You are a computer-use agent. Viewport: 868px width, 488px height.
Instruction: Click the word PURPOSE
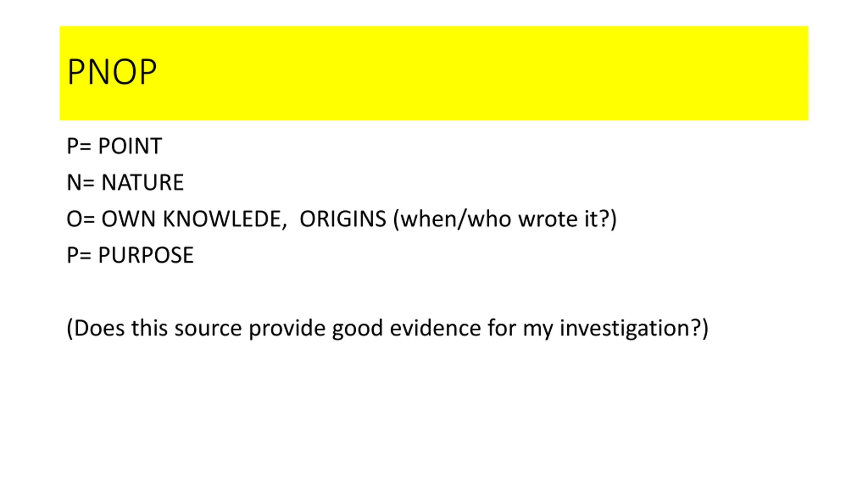[146, 255]
